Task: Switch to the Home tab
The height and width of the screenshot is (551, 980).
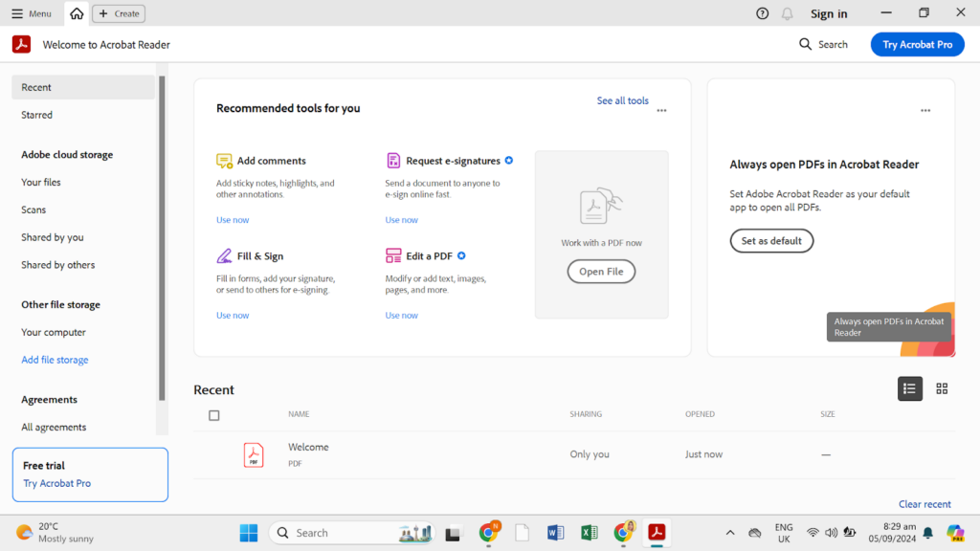Action: tap(76, 13)
